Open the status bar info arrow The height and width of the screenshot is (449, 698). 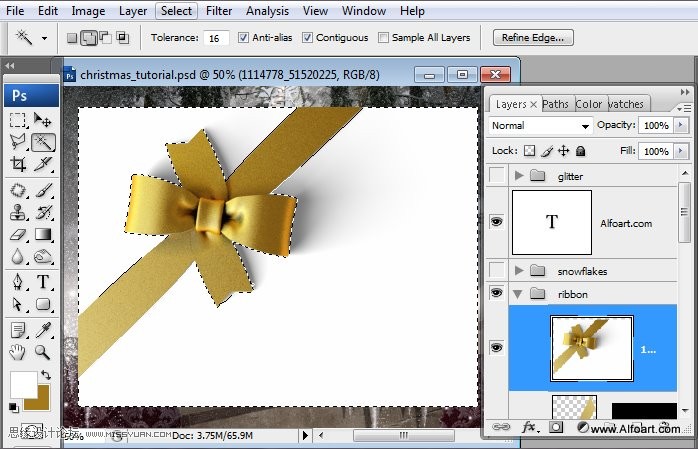(x=305, y=435)
